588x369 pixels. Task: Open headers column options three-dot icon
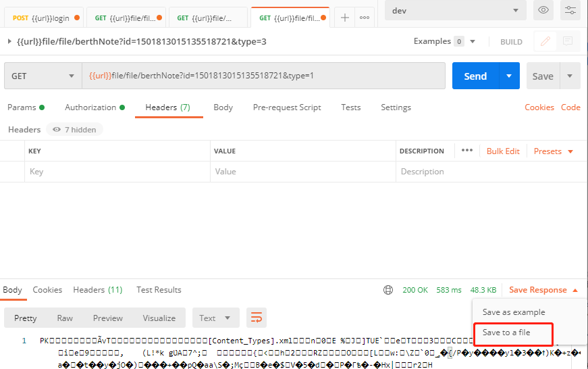pyautogui.click(x=467, y=151)
